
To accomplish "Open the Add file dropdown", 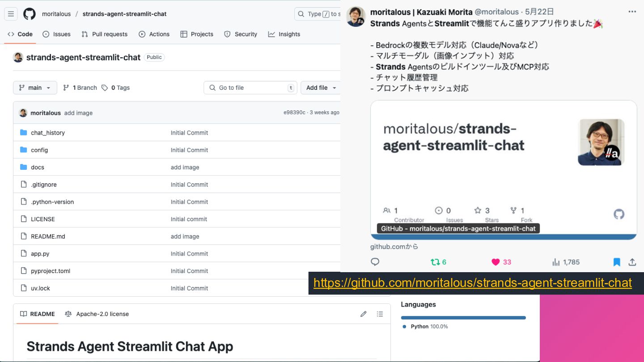I will click(321, 88).
